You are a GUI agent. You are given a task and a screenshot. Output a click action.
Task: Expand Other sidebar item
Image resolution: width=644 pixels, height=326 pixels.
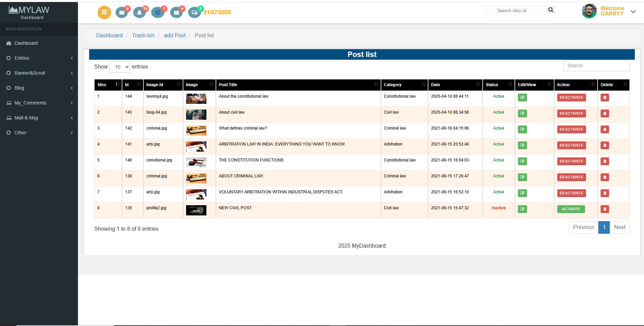coord(39,133)
